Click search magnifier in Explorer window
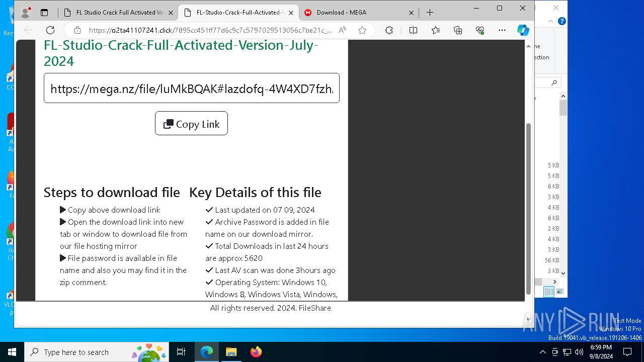Viewport: 644px width, 362px height. [x=554, y=82]
